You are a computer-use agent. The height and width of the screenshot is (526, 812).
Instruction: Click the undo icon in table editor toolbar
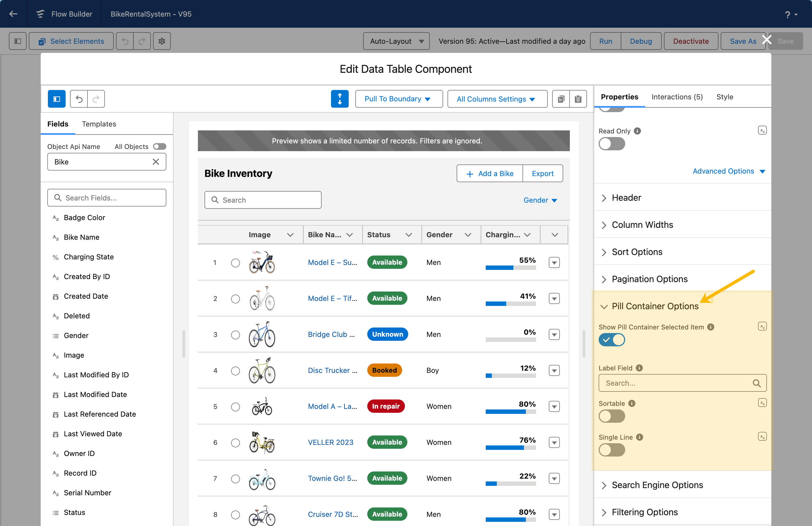[79, 99]
